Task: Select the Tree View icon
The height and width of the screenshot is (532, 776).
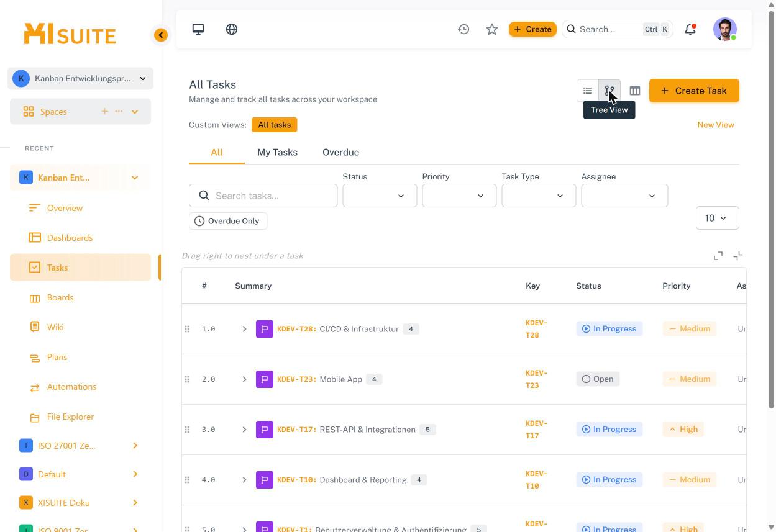Action: pos(609,91)
